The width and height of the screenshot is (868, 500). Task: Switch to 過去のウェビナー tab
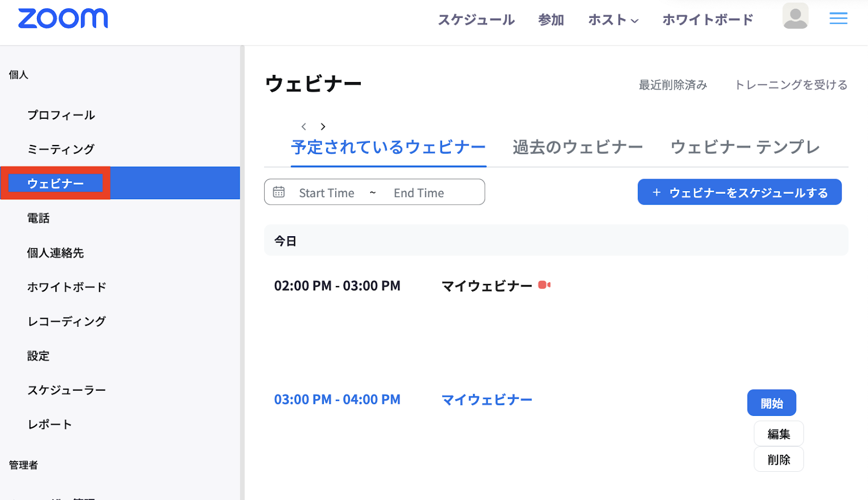click(x=578, y=147)
